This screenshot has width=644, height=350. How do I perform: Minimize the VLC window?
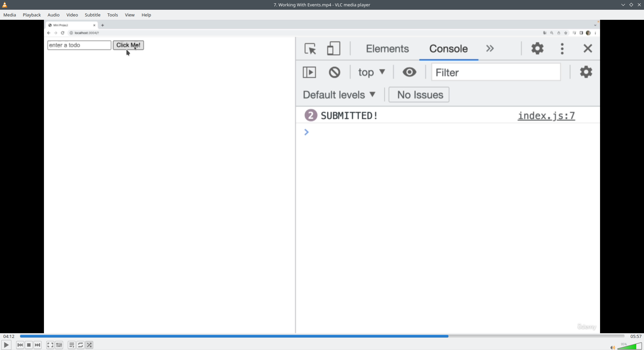pos(623,5)
